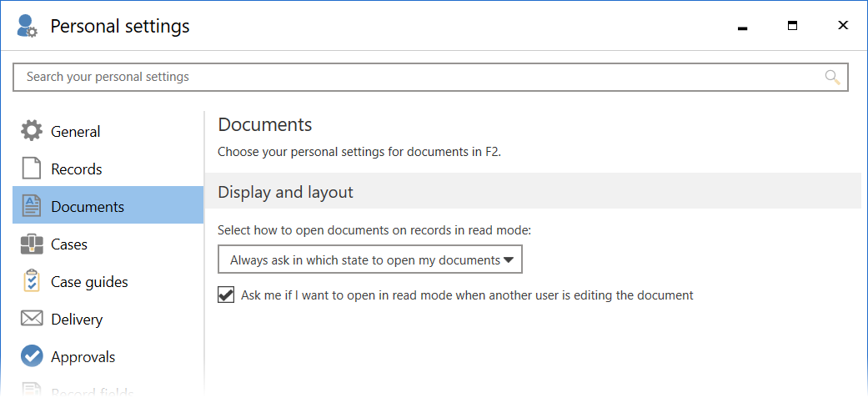Click the Approvals checkmark icon
The width and height of the screenshot is (868, 408).
click(x=32, y=356)
